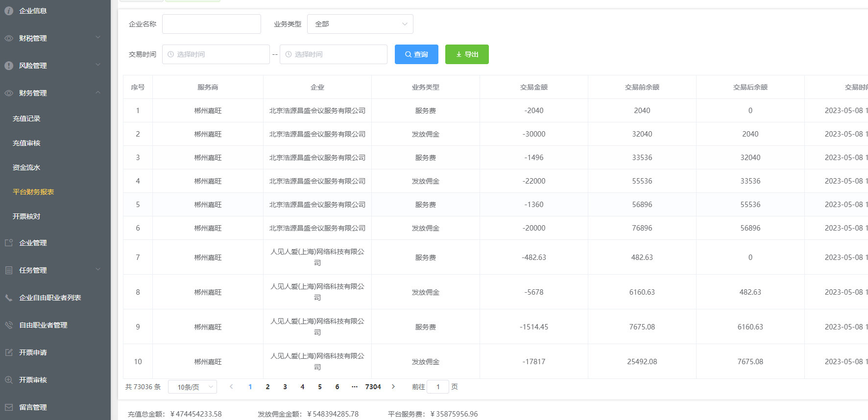
Task: Click the end 选择时间 date field
Action: point(334,54)
